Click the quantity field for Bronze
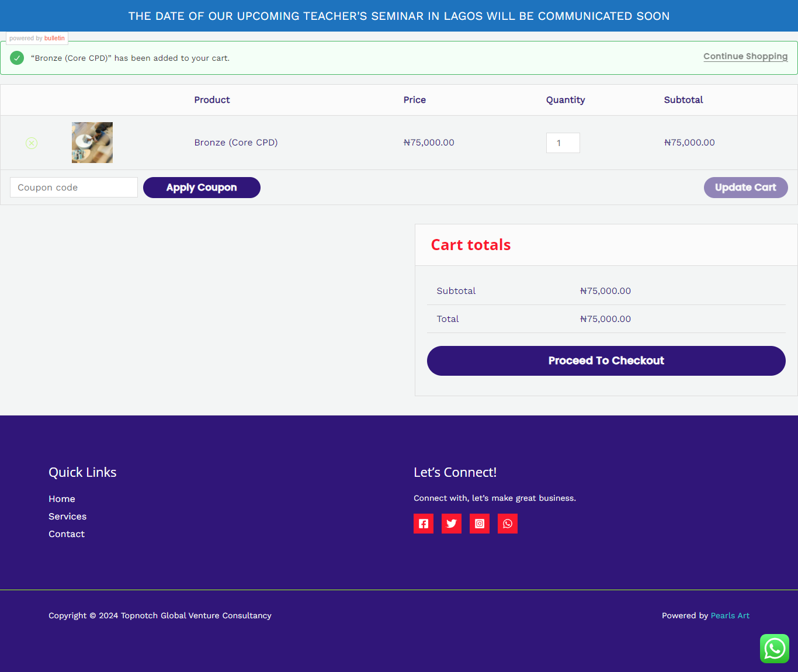This screenshot has height=672, width=798. (x=563, y=143)
